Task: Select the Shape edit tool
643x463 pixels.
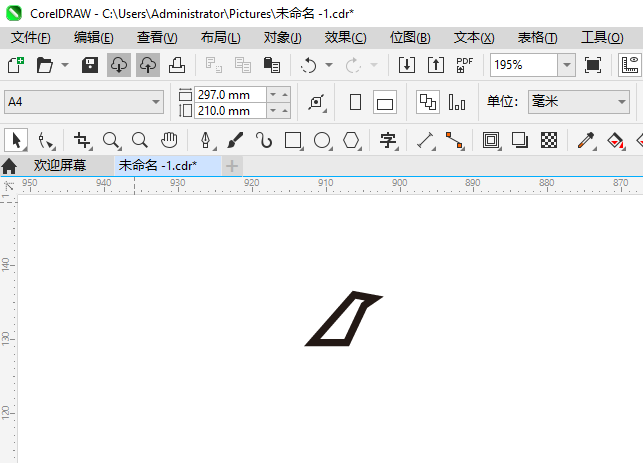Action: coord(46,140)
